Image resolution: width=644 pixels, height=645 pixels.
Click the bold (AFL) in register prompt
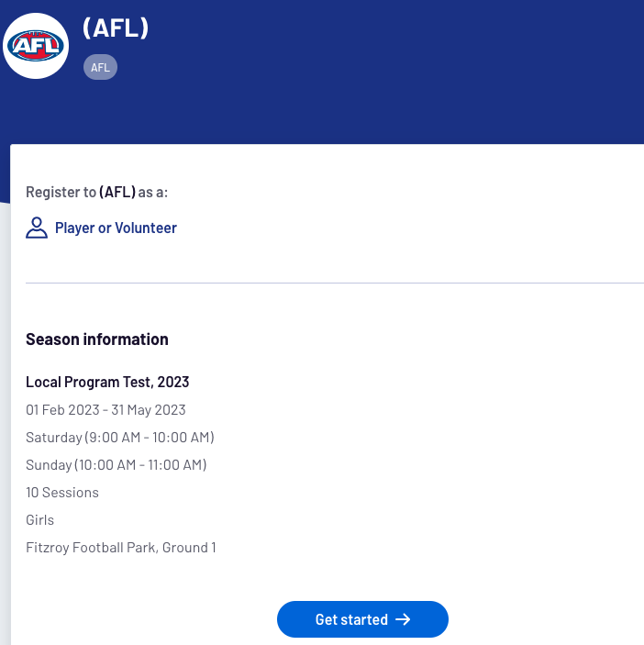[117, 193]
